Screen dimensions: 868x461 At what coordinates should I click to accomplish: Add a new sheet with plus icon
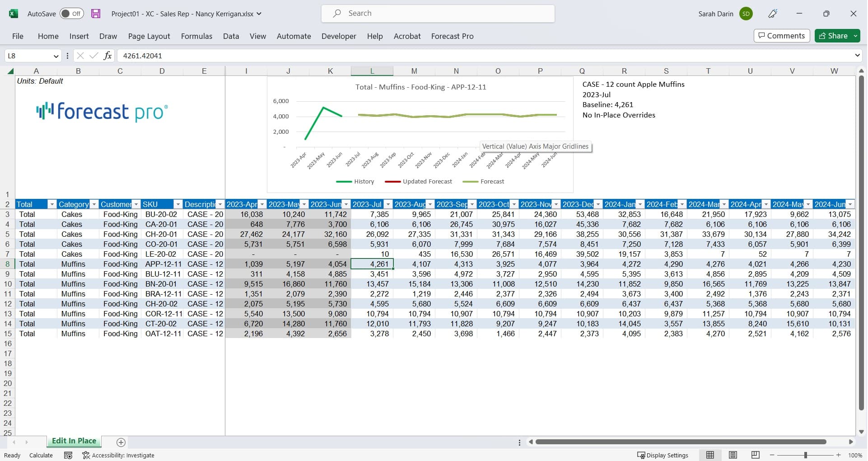click(121, 442)
